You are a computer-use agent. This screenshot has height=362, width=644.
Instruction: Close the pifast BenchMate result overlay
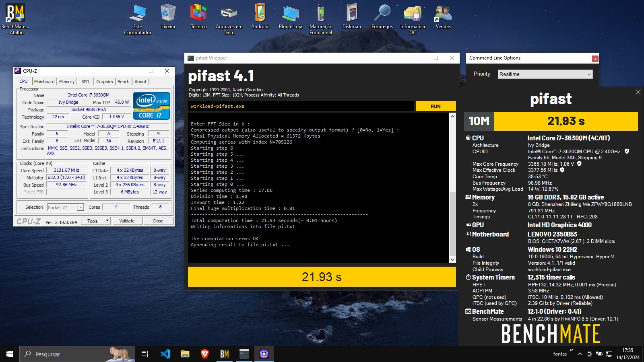638,92
